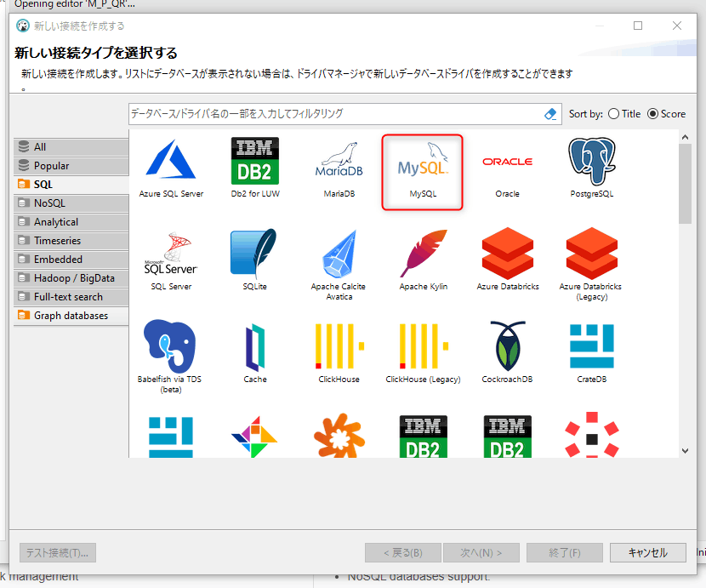Choose the CockroachDB bug icon

tap(508, 346)
